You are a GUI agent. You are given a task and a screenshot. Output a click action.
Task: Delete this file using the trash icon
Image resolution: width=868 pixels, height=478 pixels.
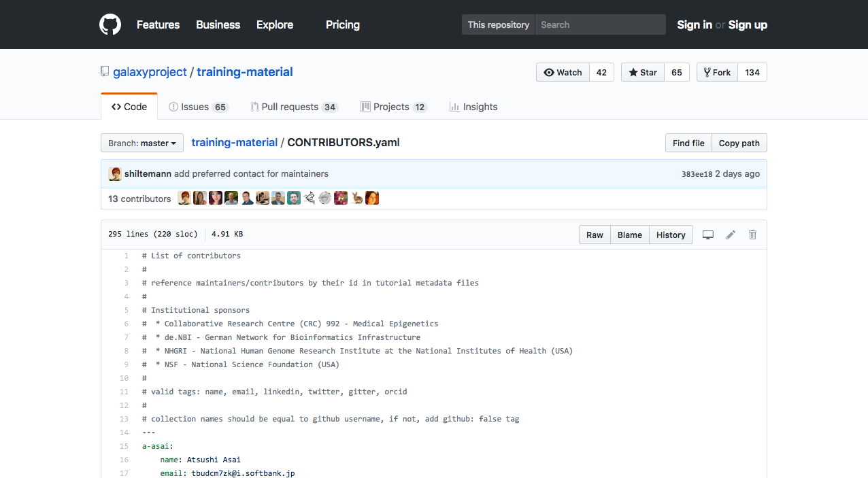click(752, 235)
